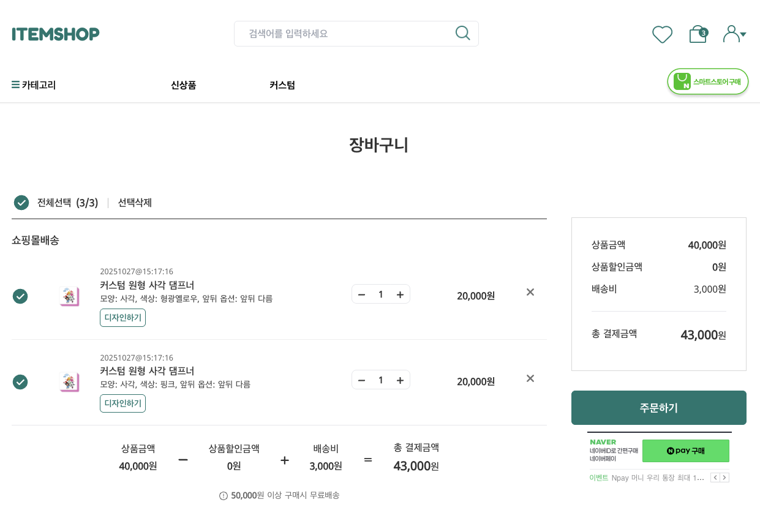
Task: Click the ITEMSHOP logo
Action: point(56,34)
